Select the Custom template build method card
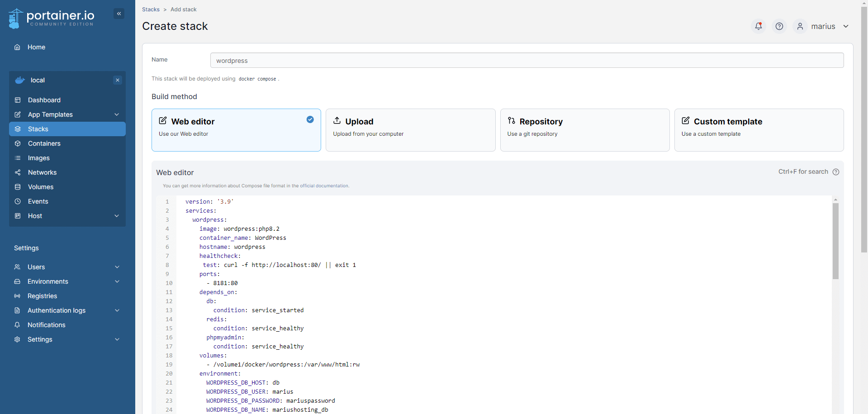This screenshot has height=414, width=868. pyautogui.click(x=759, y=130)
